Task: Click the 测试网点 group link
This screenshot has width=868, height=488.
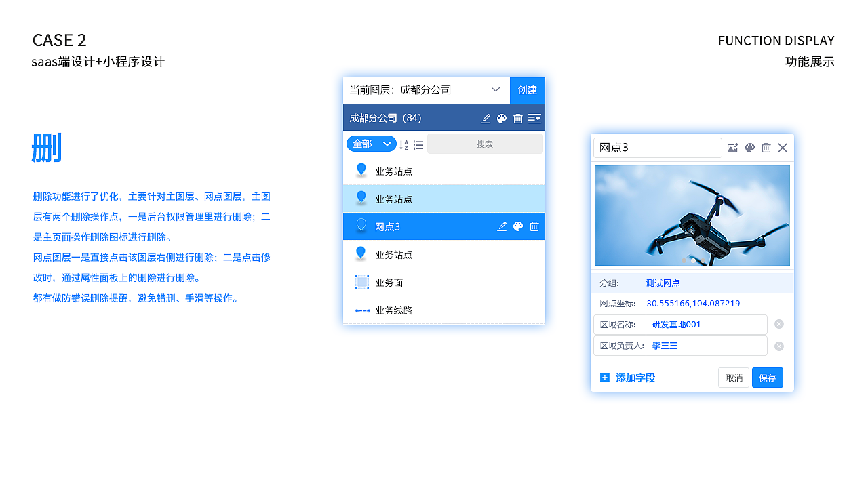Action: pos(663,283)
